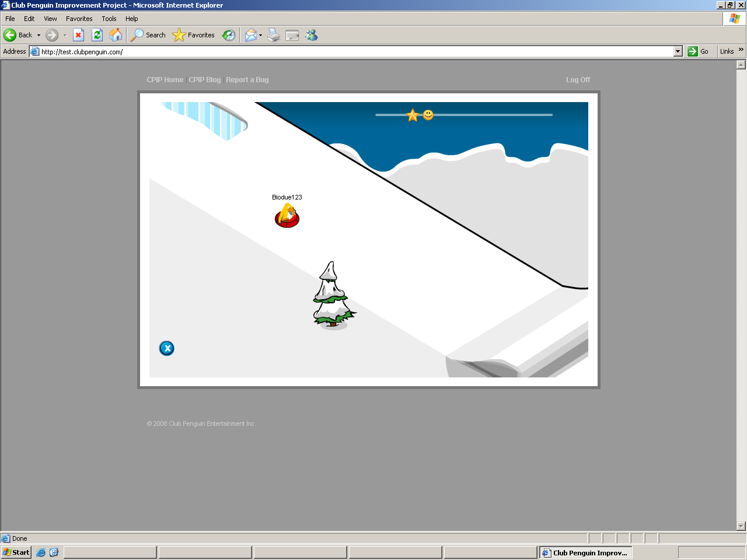
Task: Expand the Forward button history dropdown arrow
Action: [65, 35]
